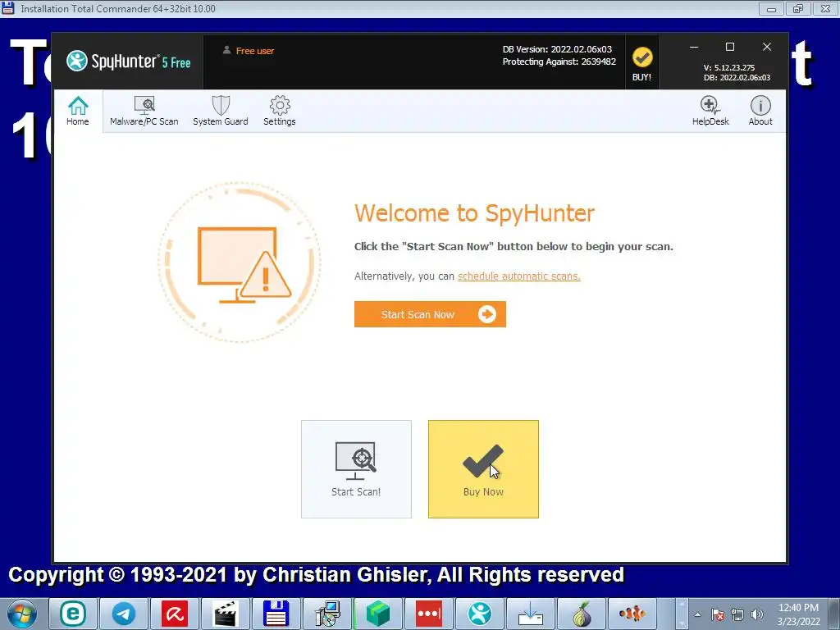Open Total Commander floppy icon in taskbar
The height and width of the screenshot is (630, 840).
276,614
